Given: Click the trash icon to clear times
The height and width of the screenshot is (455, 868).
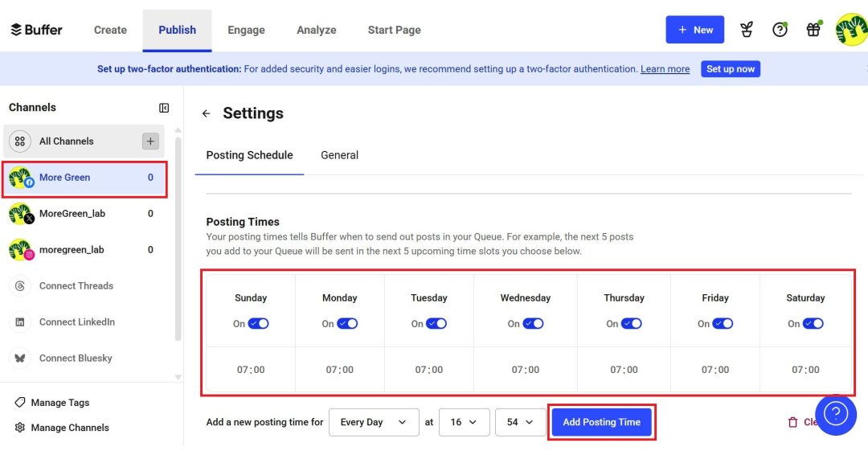Looking at the screenshot, I should [x=792, y=422].
